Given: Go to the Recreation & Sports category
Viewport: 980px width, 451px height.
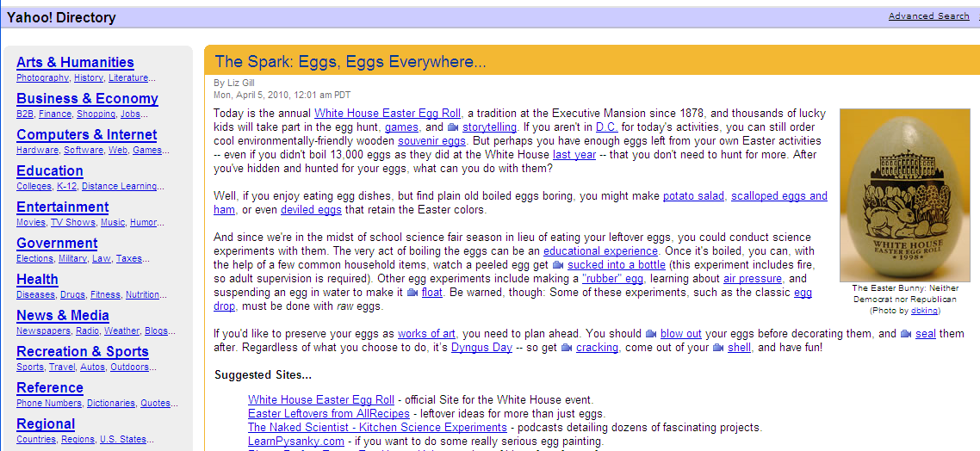Looking at the screenshot, I should [82, 351].
